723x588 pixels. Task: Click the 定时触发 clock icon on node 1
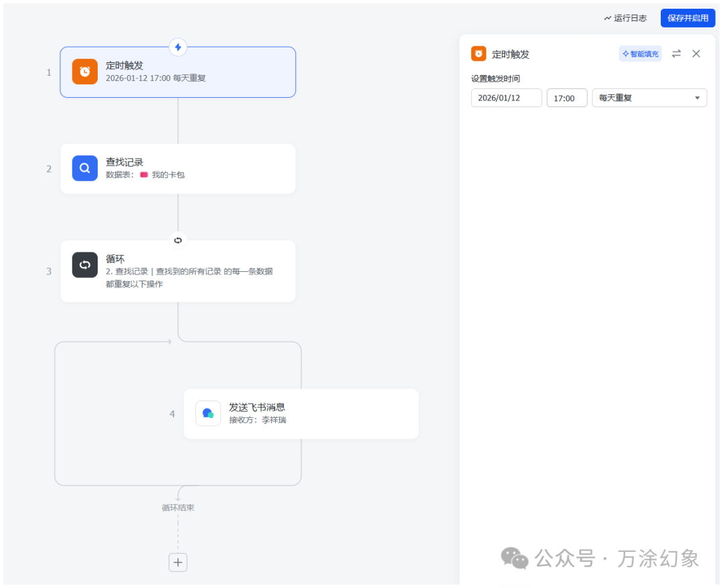(84, 71)
